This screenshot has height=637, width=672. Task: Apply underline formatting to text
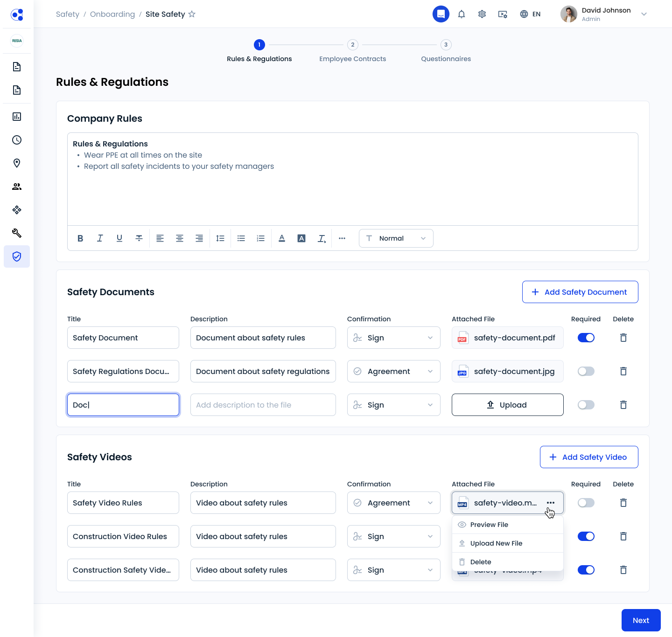coord(119,238)
